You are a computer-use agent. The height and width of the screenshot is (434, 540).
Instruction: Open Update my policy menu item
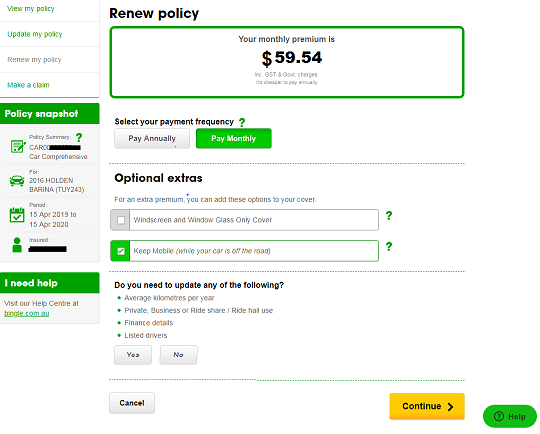[35, 34]
